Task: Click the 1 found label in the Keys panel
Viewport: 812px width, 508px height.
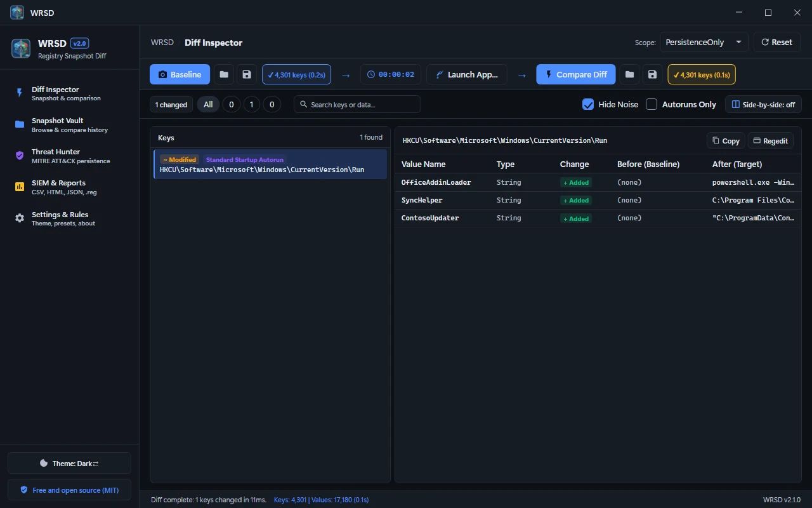Action: pyautogui.click(x=371, y=137)
